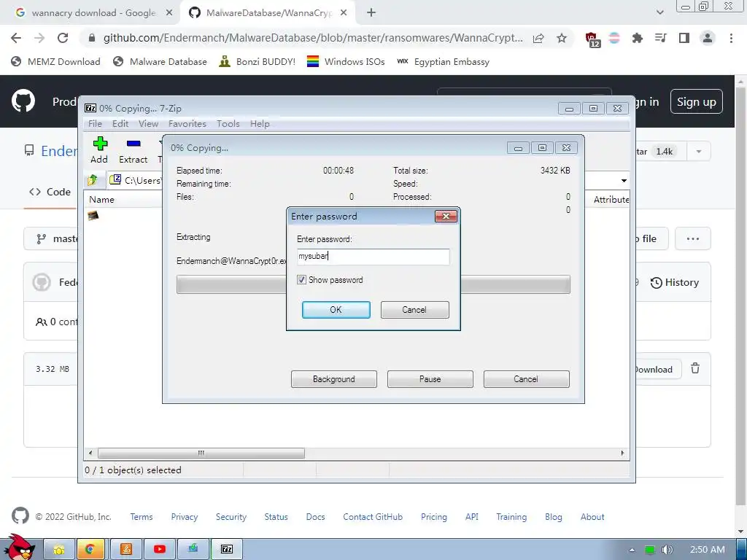Close the wannacry download Google tab
Image resolution: width=747 pixels, height=560 pixels.
pos(169,13)
